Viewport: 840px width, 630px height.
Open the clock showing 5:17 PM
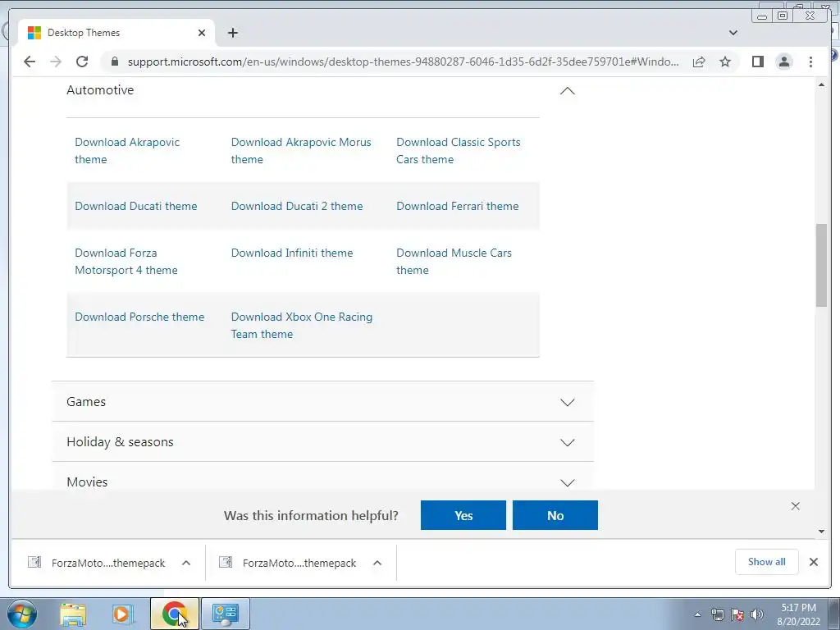(799, 614)
